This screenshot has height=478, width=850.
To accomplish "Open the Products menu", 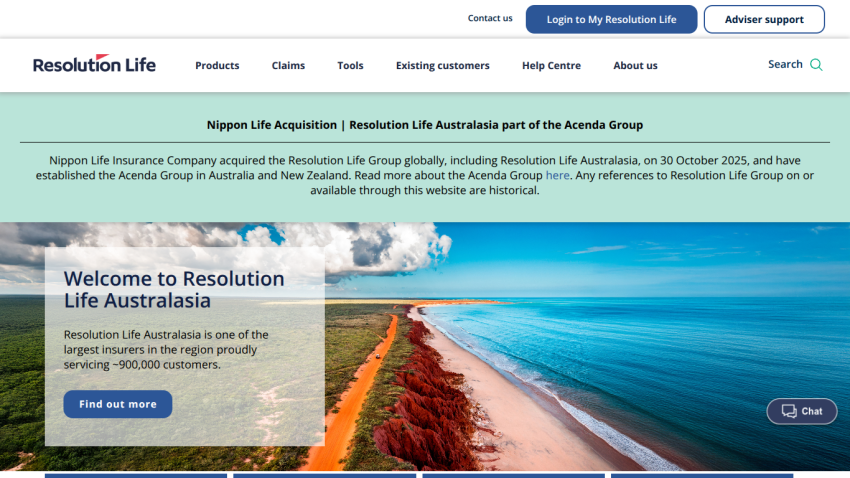I will (x=217, y=66).
